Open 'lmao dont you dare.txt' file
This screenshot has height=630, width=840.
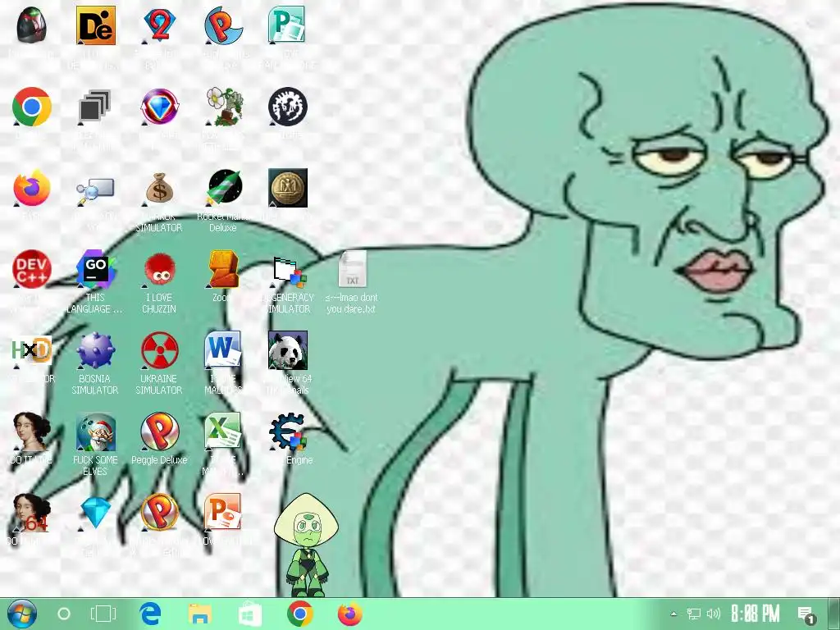click(352, 269)
